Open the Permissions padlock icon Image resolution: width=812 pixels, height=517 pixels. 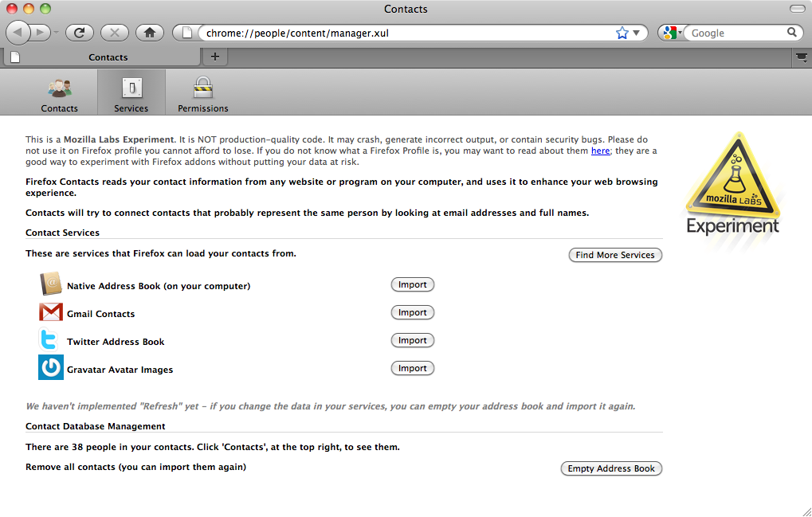coord(202,89)
